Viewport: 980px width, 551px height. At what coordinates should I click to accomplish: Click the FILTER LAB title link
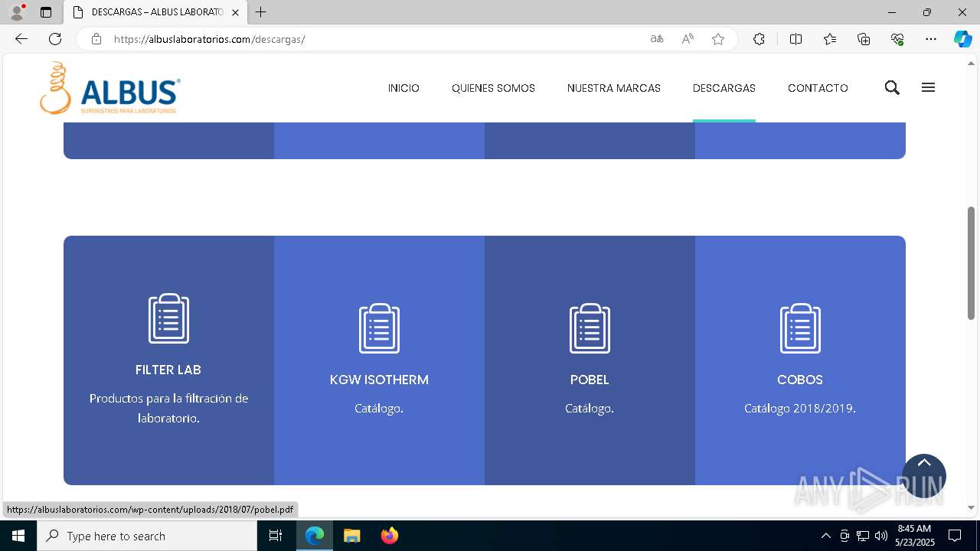pyautogui.click(x=168, y=370)
